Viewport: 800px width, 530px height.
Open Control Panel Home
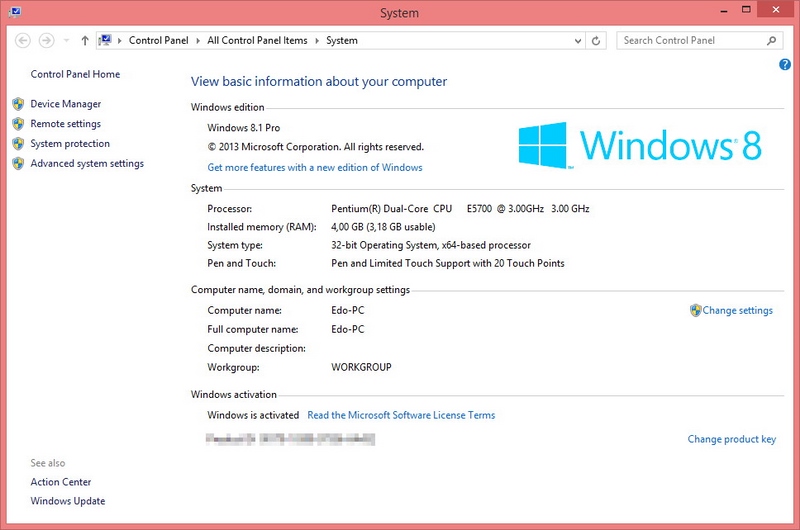coord(76,74)
